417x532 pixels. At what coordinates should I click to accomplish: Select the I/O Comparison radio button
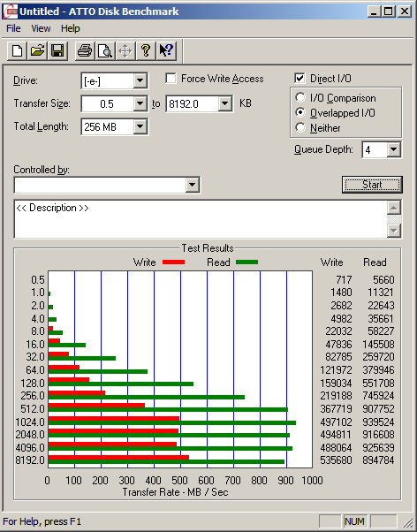(300, 98)
